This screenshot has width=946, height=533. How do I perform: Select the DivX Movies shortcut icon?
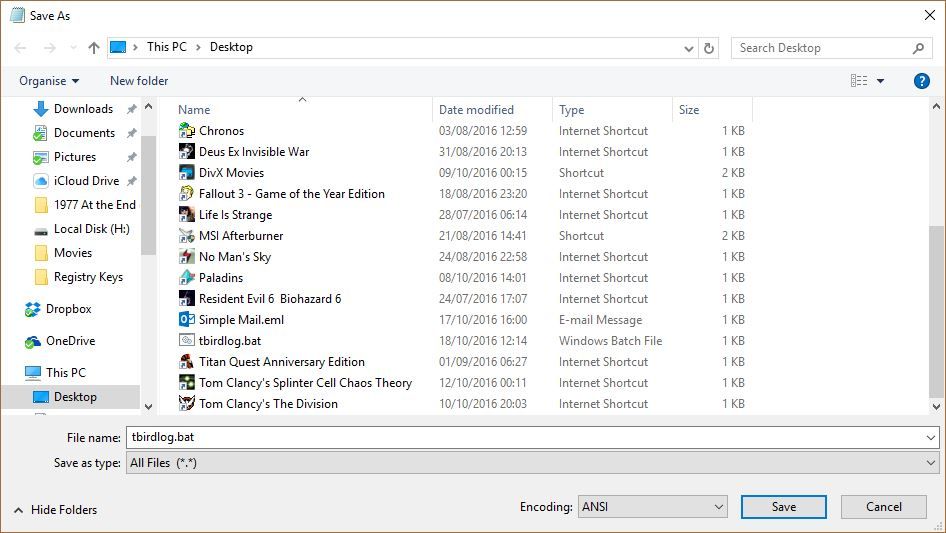click(186, 173)
